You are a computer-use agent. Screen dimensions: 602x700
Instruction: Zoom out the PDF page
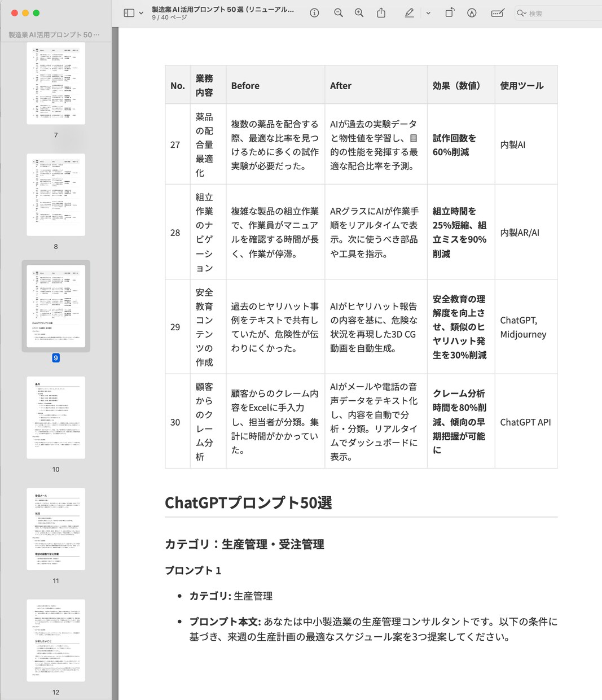coord(339,13)
